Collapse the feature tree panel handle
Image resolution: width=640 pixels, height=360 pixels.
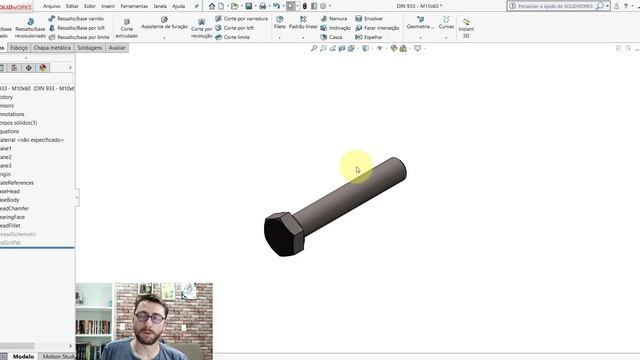point(77,198)
